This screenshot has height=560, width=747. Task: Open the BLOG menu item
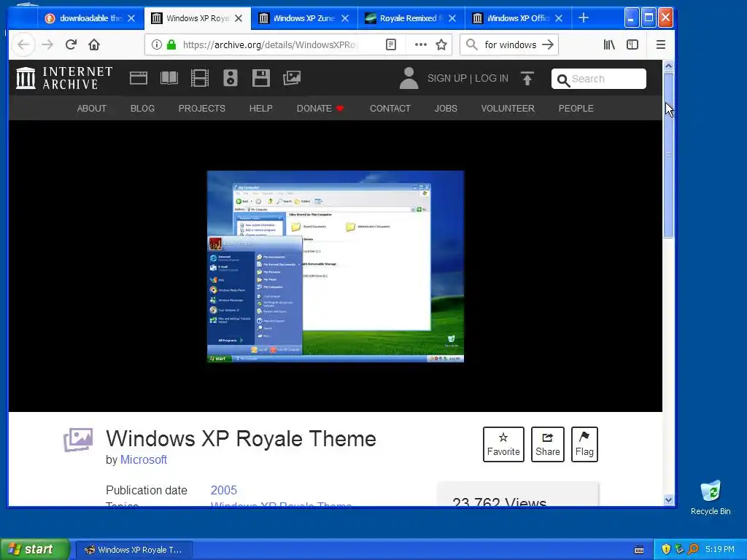click(x=142, y=109)
